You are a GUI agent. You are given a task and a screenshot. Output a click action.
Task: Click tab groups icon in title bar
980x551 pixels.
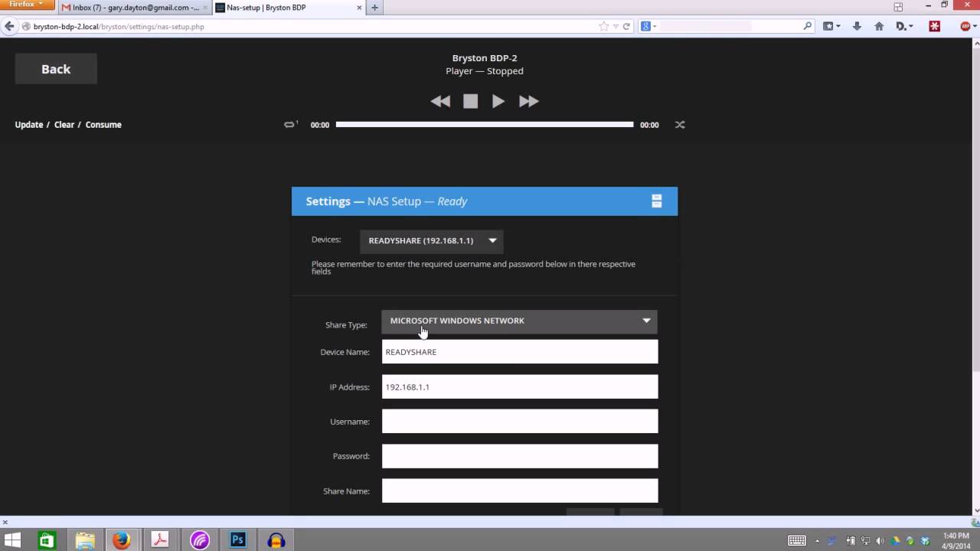pyautogui.click(x=898, y=7)
